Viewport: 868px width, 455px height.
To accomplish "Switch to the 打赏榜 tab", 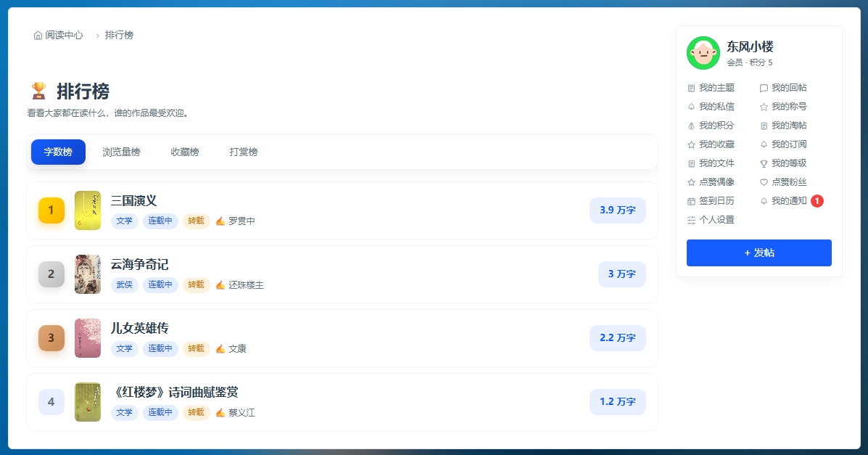I will click(244, 152).
